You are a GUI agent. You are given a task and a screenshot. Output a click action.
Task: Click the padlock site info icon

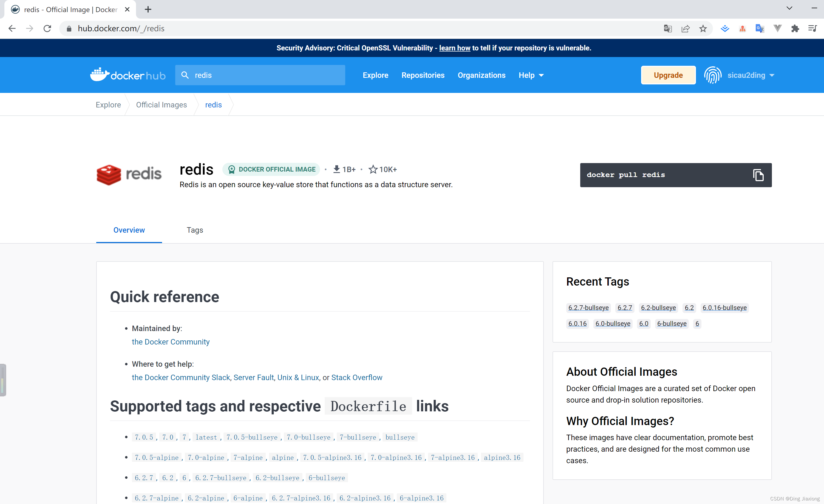tap(69, 29)
